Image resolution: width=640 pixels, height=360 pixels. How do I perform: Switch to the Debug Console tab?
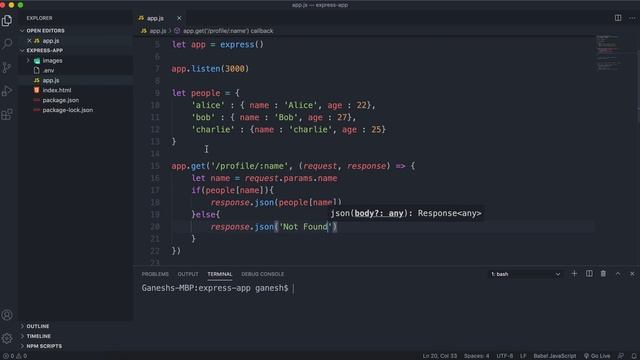point(262,274)
